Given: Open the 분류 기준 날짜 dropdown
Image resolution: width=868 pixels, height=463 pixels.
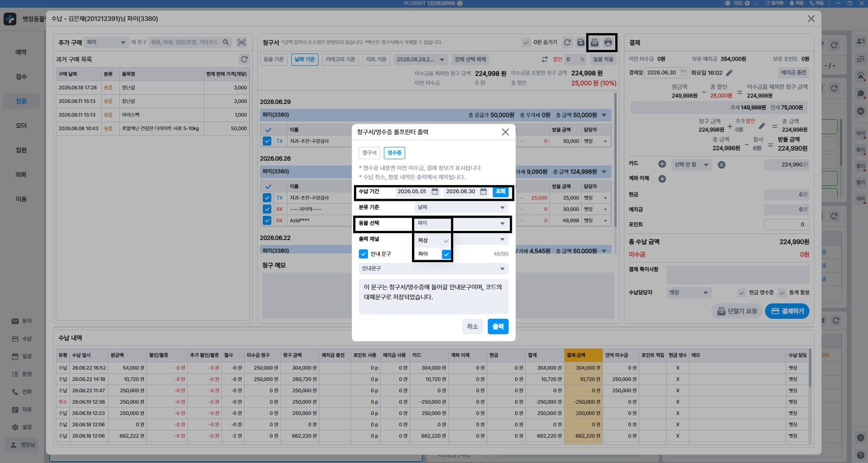Looking at the screenshot, I should click(461, 207).
